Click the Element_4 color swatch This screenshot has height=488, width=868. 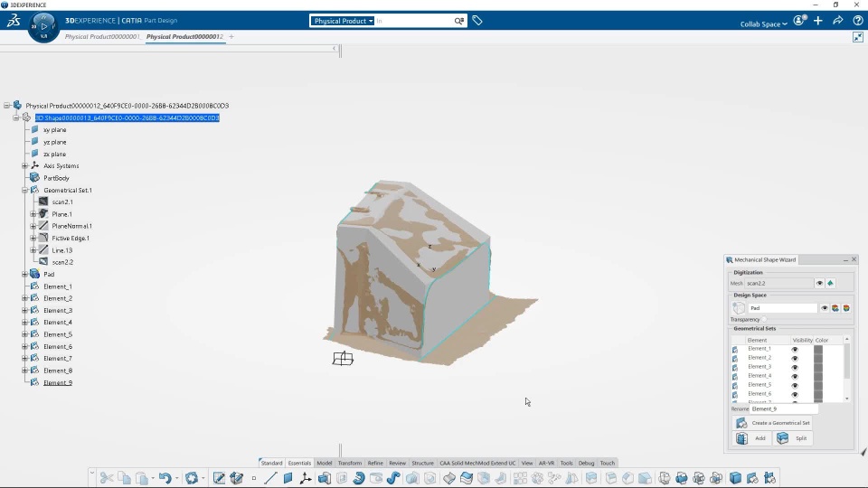(818, 376)
